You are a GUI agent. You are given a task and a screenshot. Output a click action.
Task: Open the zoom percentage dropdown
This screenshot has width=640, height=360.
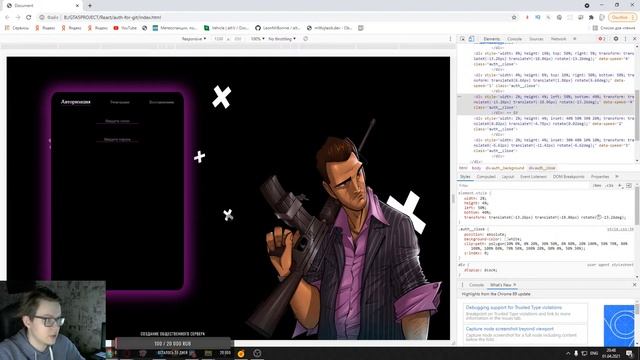coord(258,39)
